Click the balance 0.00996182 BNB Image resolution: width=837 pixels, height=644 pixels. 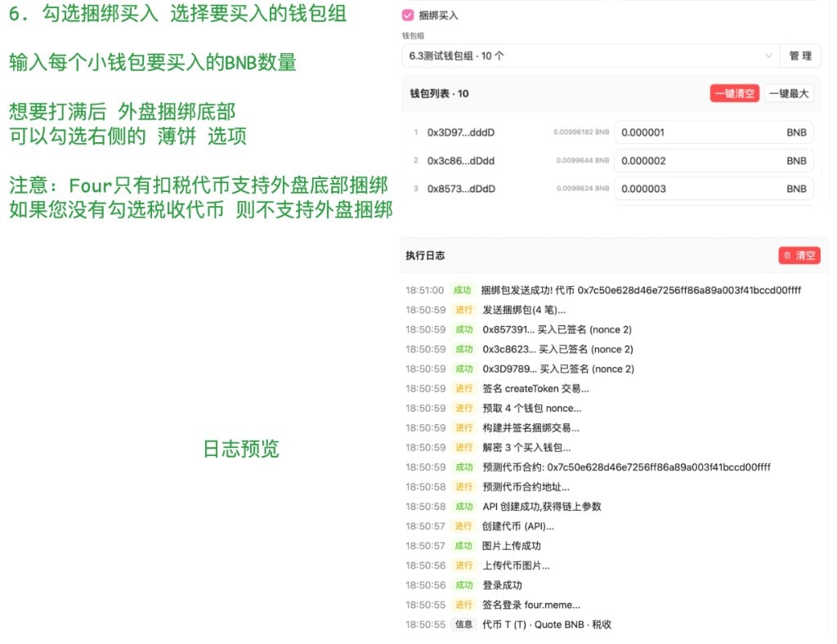tap(581, 132)
